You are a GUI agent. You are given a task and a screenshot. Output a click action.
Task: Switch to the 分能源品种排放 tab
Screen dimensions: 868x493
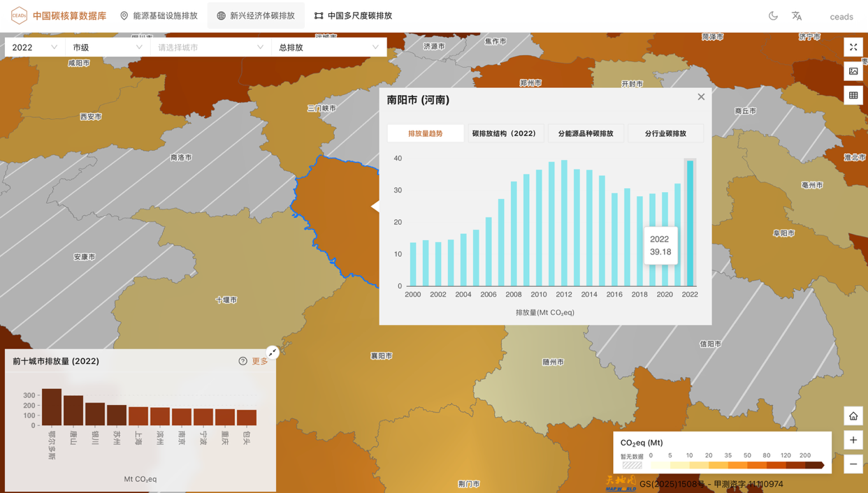coord(585,133)
